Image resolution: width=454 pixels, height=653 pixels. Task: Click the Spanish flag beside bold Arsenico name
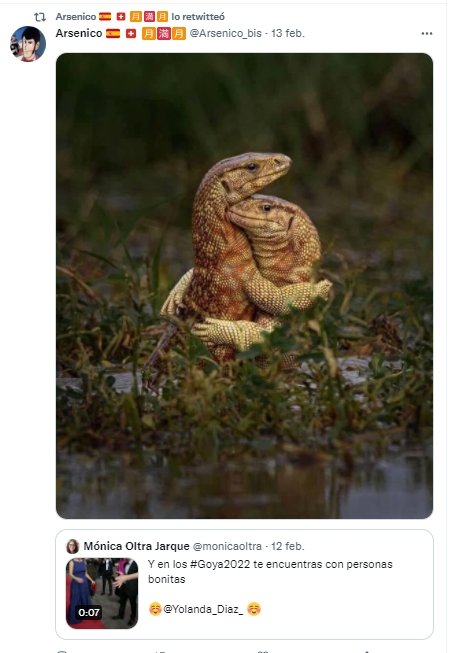(113, 33)
